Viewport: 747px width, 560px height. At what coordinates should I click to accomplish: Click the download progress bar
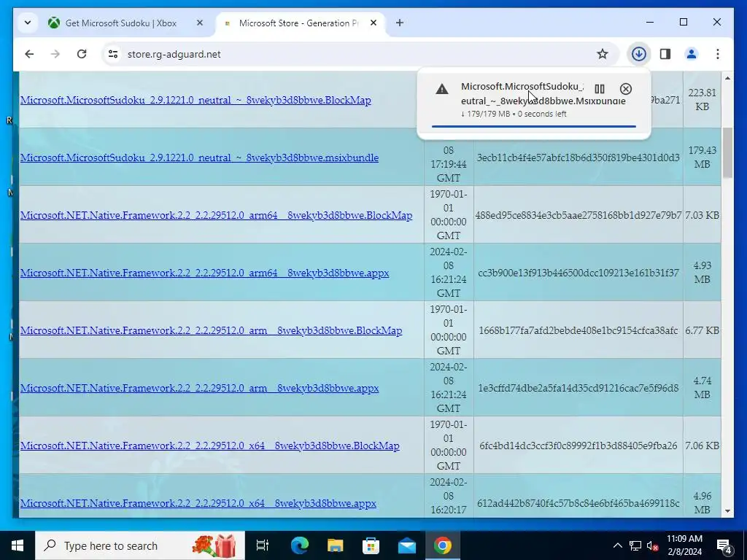pyautogui.click(x=533, y=126)
